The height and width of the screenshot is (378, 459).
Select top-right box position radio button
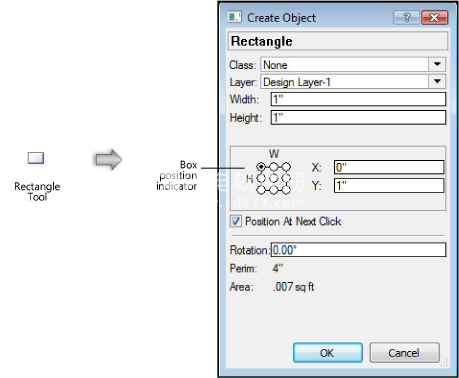[x=286, y=167]
